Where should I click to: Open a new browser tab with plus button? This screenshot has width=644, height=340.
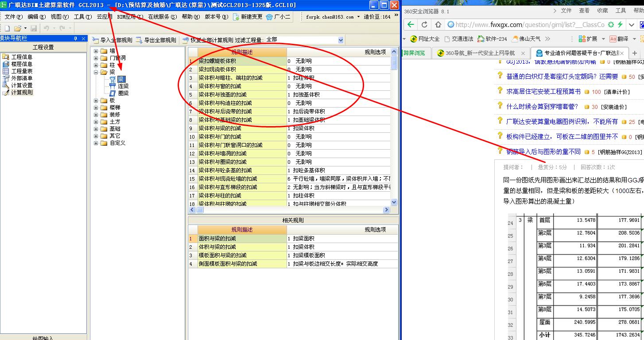[635, 53]
